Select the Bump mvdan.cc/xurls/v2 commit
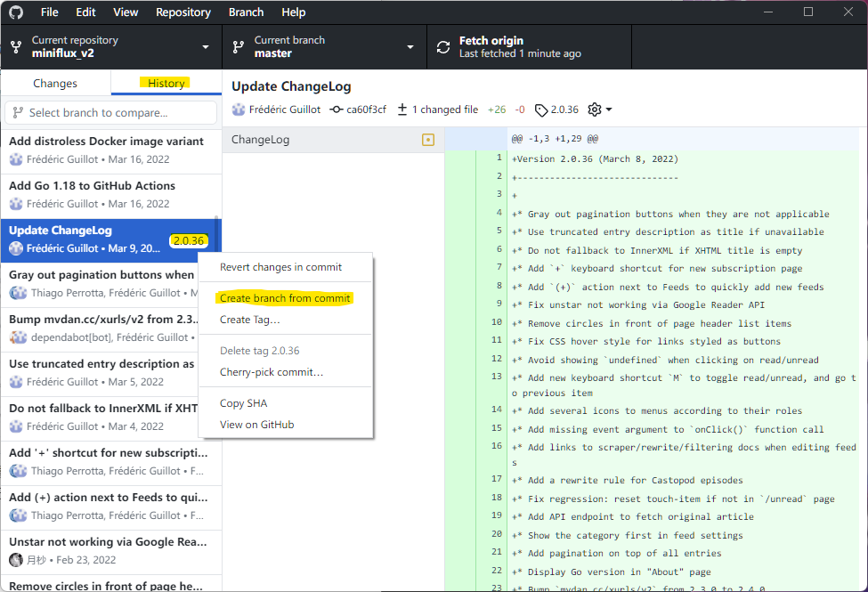The width and height of the screenshot is (868, 592). pyautogui.click(x=100, y=328)
